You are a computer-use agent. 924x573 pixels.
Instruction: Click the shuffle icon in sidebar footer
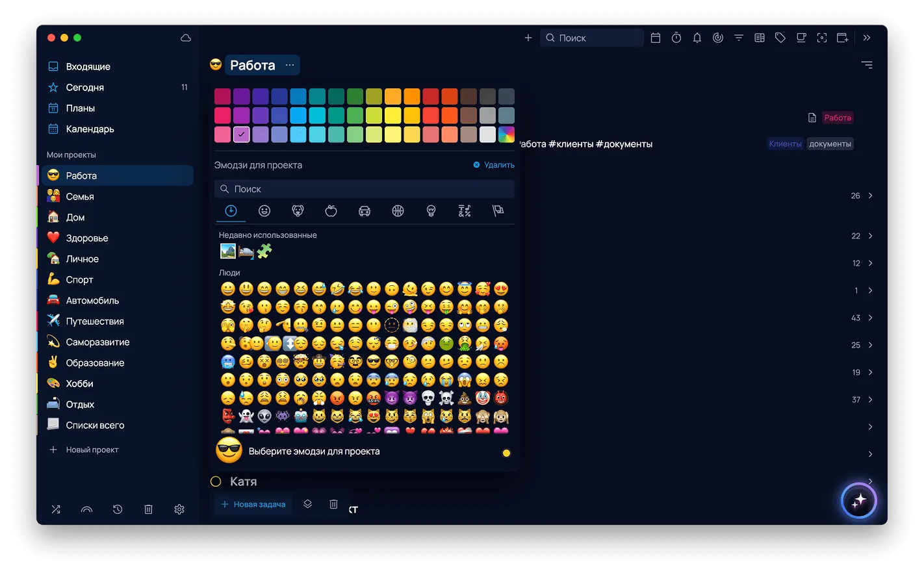pos(56,509)
